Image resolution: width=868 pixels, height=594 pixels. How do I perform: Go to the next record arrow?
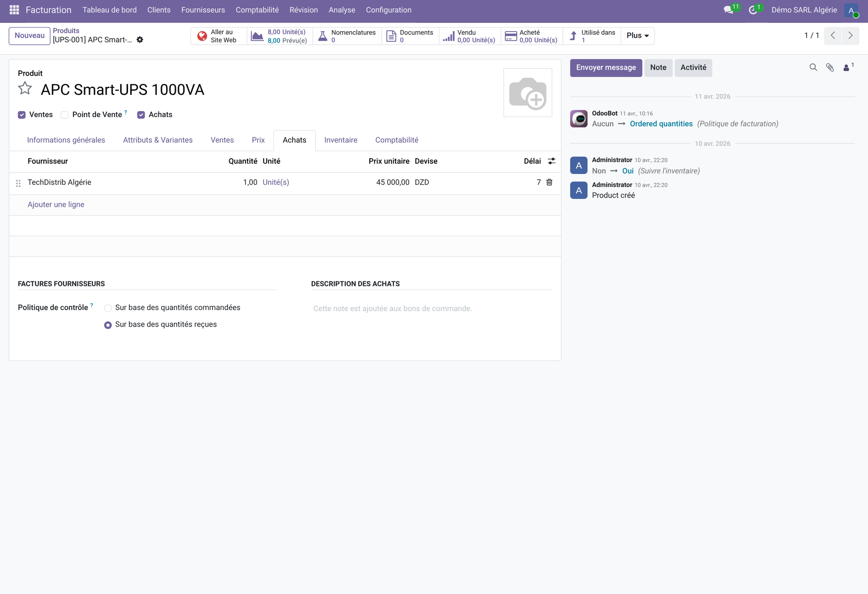coord(850,36)
